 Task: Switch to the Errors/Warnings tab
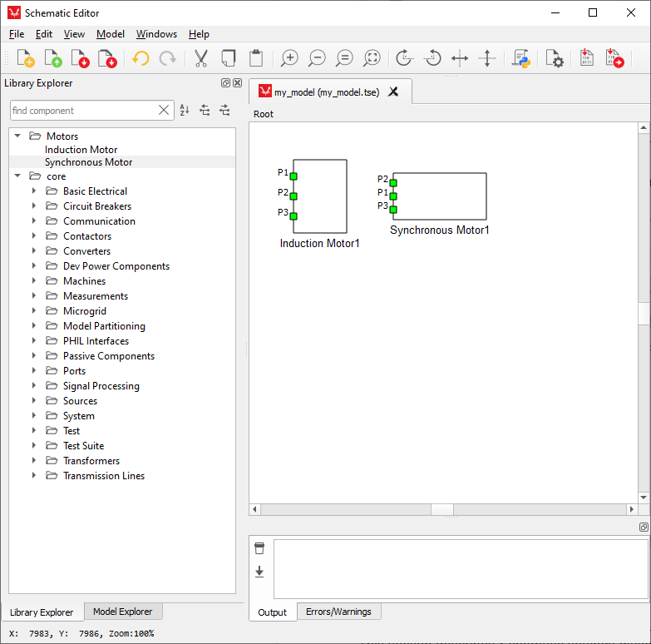338,612
